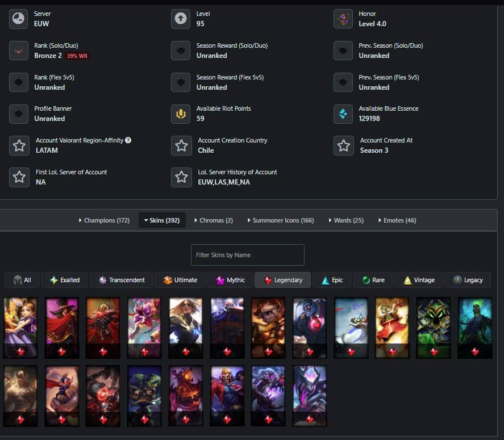This screenshot has height=440, width=504.
Task: Click the star icon beside LoL Server History
Action: (x=181, y=177)
